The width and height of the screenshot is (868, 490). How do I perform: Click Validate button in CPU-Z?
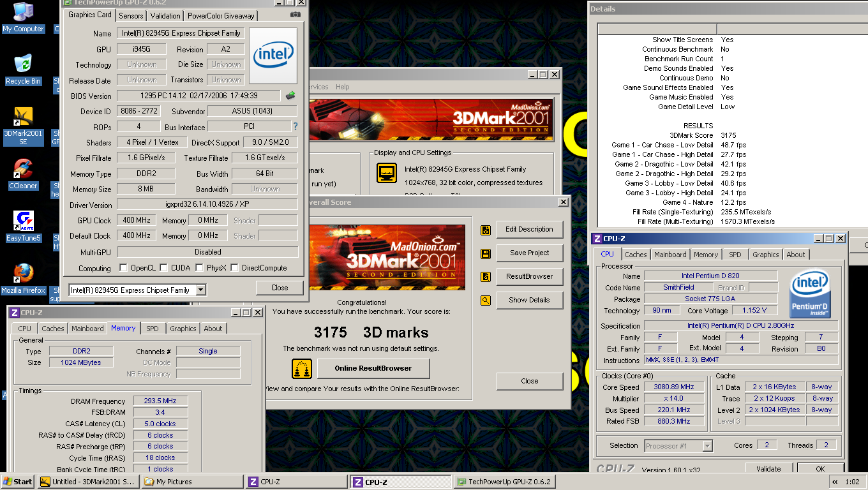coord(768,469)
